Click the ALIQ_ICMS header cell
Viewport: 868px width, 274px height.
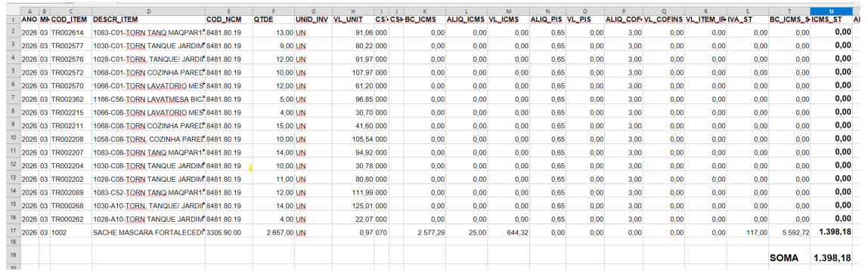coord(467,20)
